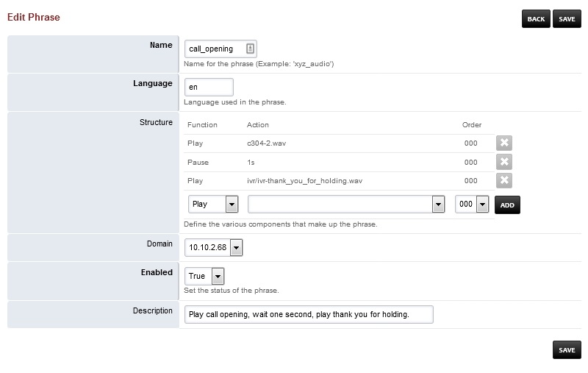Click the Language field containing en
This screenshot has width=588, height=373.
click(208, 87)
